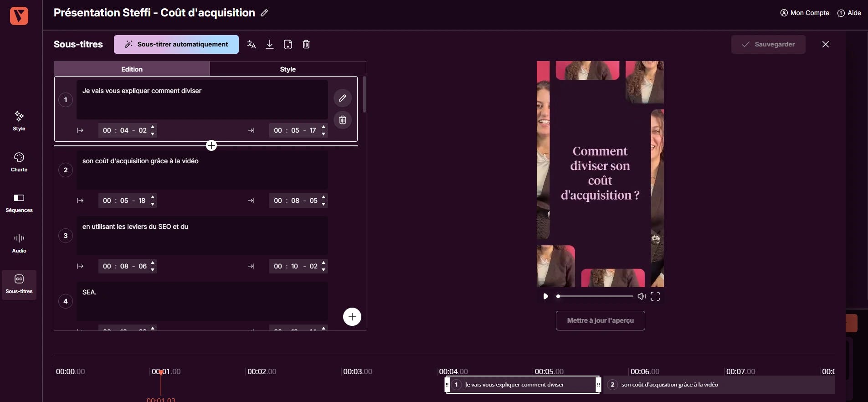Open the Charte sidebar panel
This screenshot has width=868, height=402.
[x=19, y=162]
